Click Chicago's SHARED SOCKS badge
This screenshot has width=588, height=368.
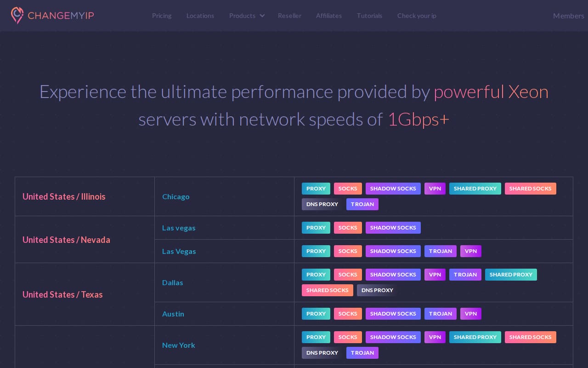531,189
